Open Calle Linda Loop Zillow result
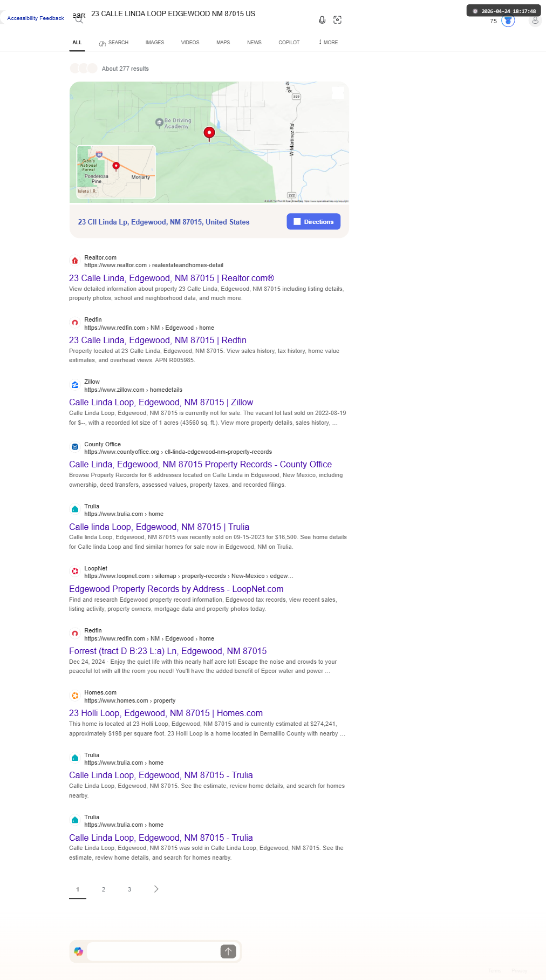Screen dimensions: 546x980 tap(161, 402)
